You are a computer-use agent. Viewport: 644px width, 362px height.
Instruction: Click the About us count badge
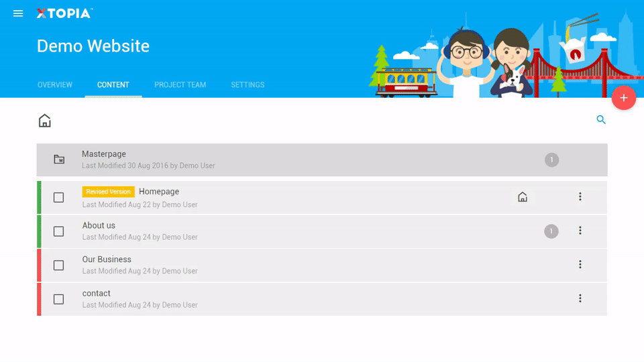pyautogui.click(x=551, y=231)
